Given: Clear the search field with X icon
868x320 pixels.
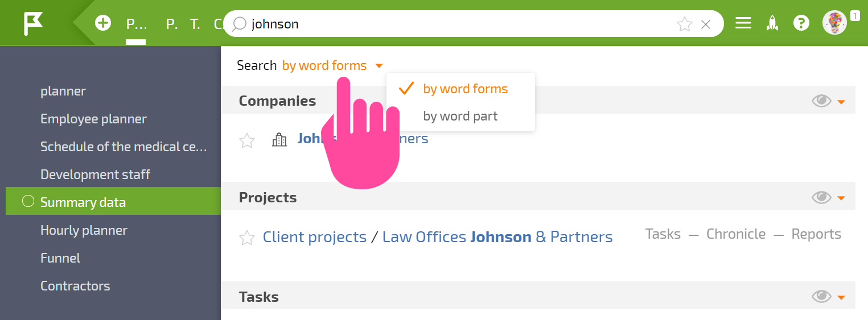Looking at the screenshot, I should click(706, 24).
